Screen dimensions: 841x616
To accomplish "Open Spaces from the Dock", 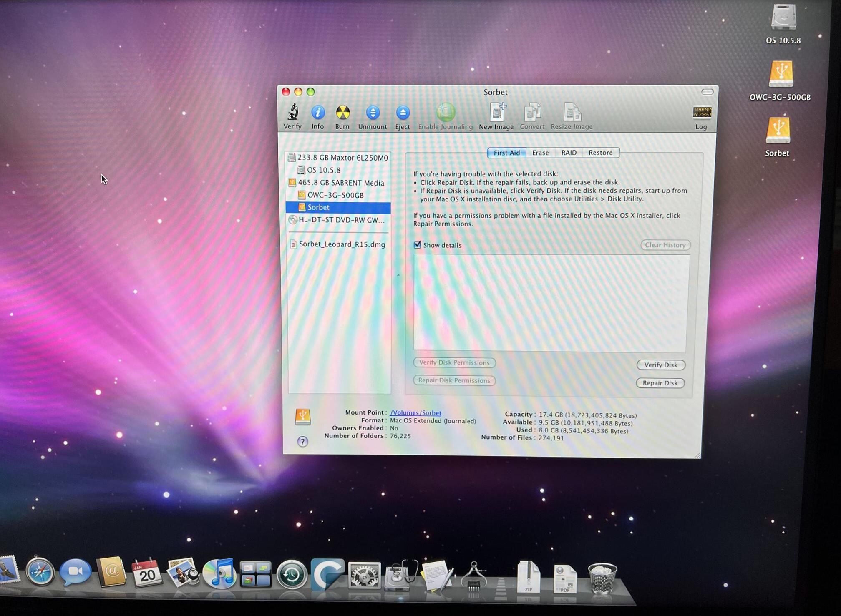I will coord(256,574).
